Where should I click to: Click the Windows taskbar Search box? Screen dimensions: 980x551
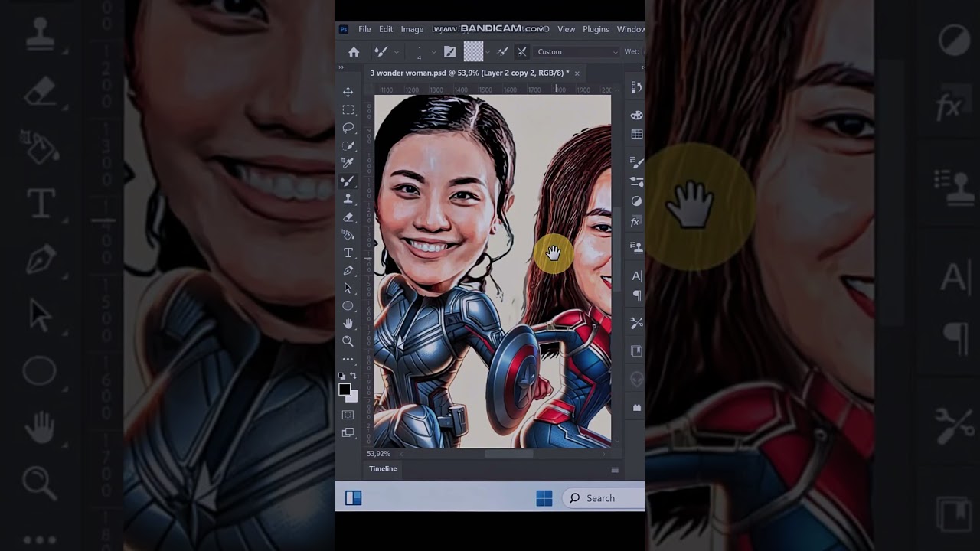603,498
